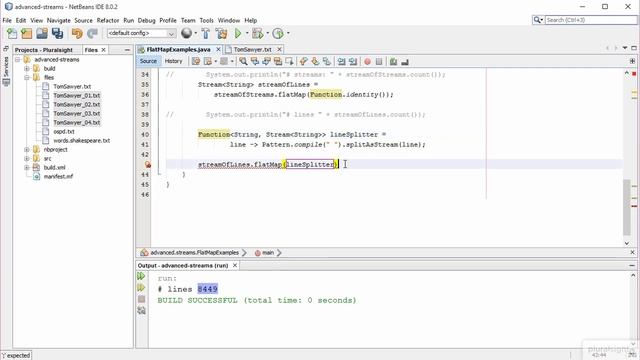
Task: Click the Profile Project icon
Action: pos(278,33)
